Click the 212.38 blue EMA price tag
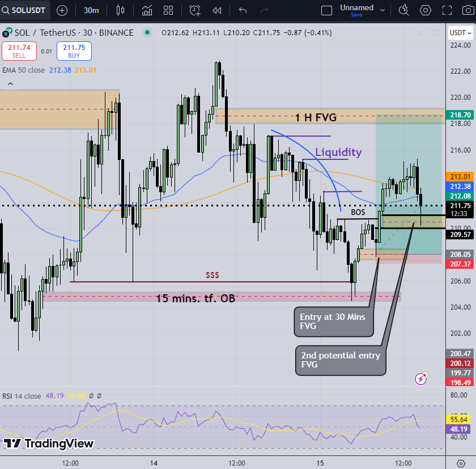Viewport: 476px width, 469px height. tap(460, 186)
